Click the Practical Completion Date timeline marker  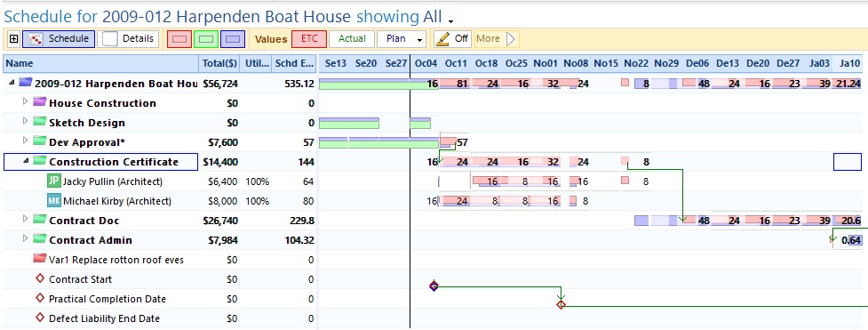(561, 304)
